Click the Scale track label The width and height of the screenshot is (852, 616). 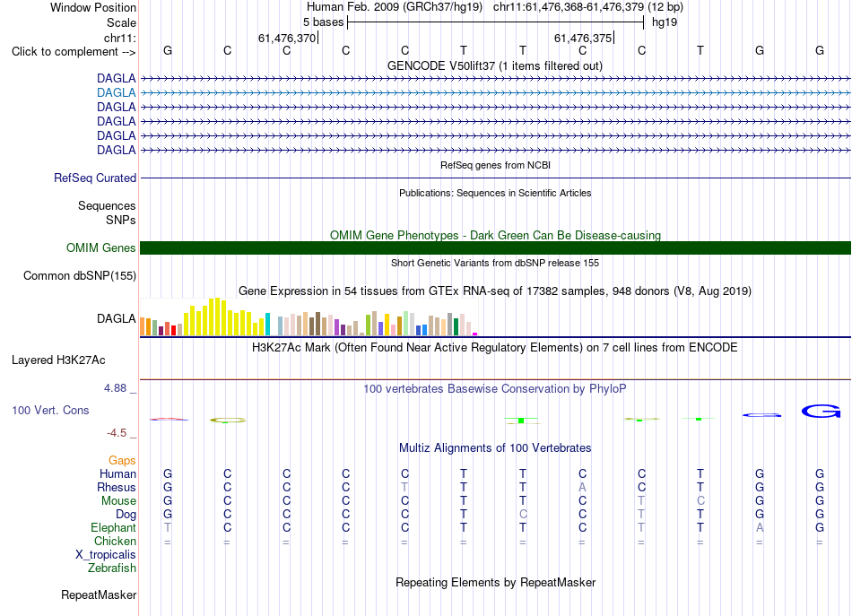click(121, 22)
